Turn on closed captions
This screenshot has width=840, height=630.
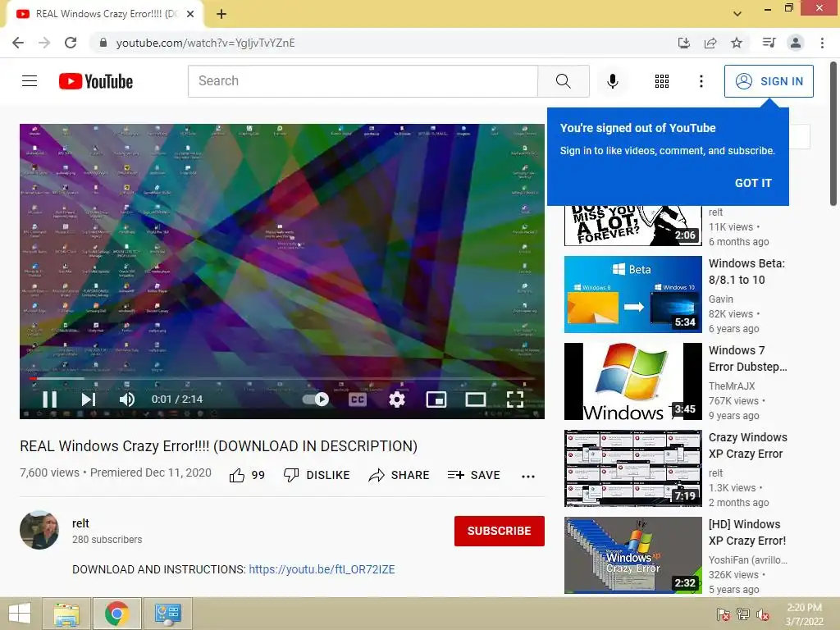[x=358, y=399]
